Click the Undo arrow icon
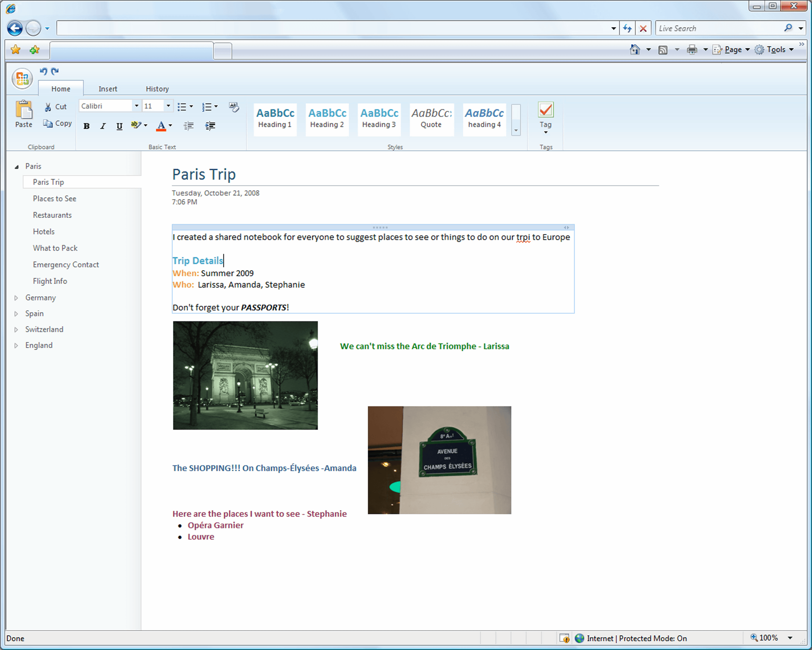Image resolution: width=812 pixels, height=650 pixels. [x=43, y=71]
